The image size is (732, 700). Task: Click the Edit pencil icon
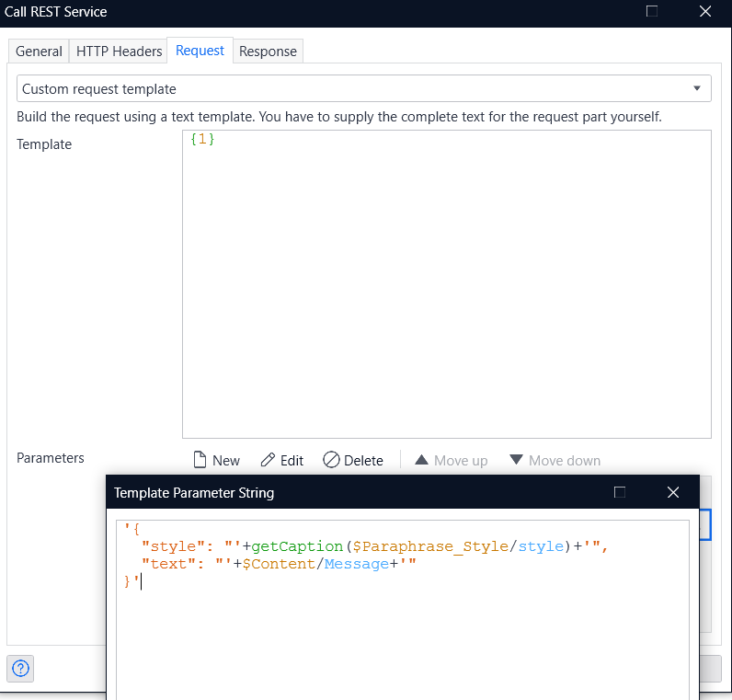tap(268, 460)
